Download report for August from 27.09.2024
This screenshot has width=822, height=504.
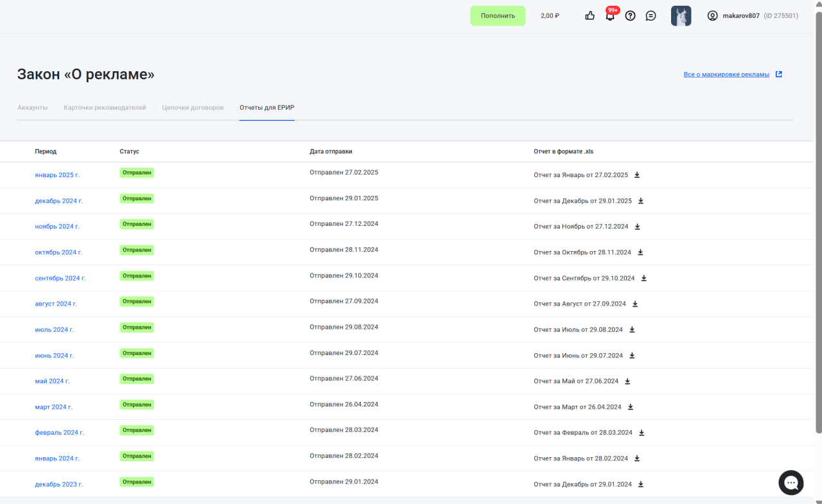[x=635, y=304]
